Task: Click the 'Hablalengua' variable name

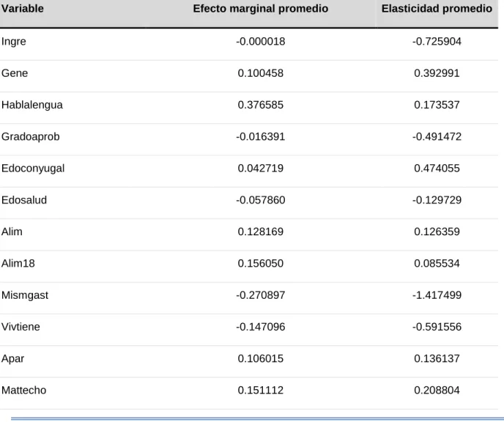Action: pyautogui.click(x=31, y=105)
